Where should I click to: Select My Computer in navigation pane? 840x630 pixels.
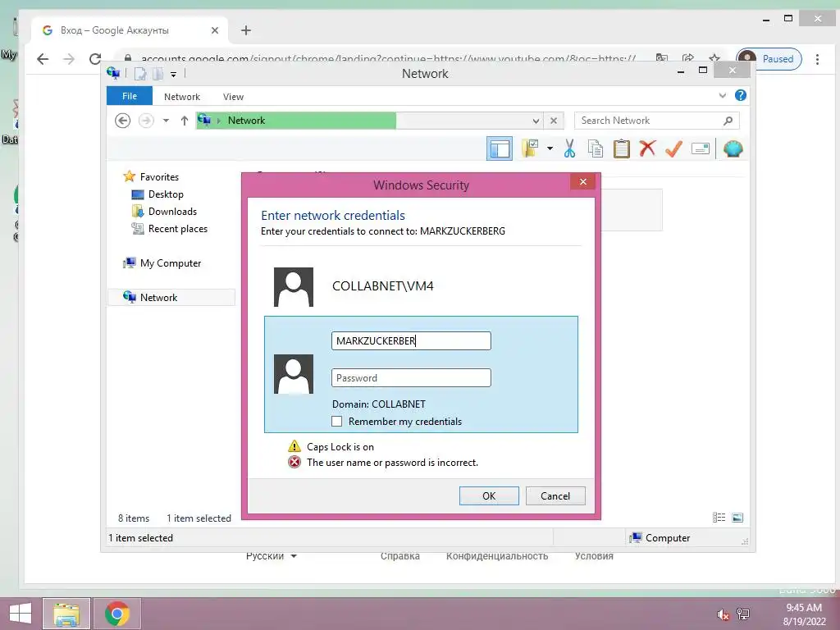tap(171, 263)
